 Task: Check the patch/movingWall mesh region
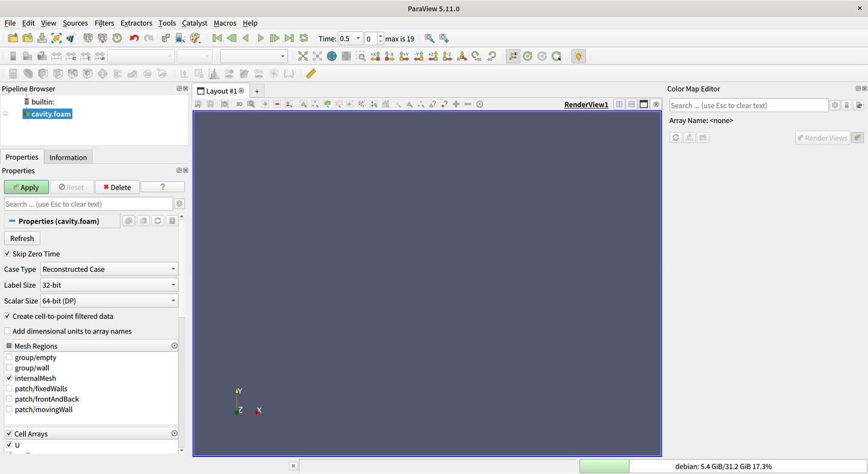click(9, 409)
